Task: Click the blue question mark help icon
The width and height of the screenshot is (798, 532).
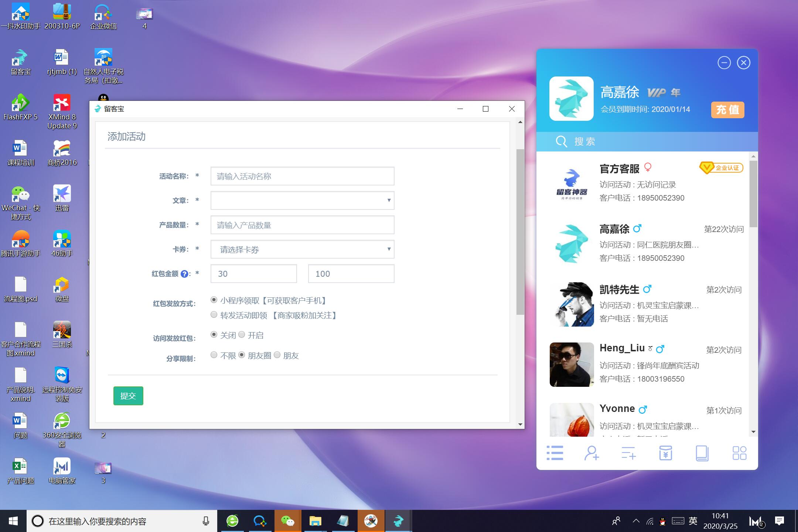Action: point(185,274)
